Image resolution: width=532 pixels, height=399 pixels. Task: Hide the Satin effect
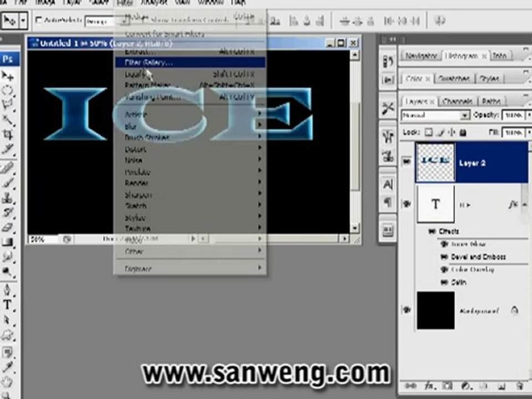(444, 282)
